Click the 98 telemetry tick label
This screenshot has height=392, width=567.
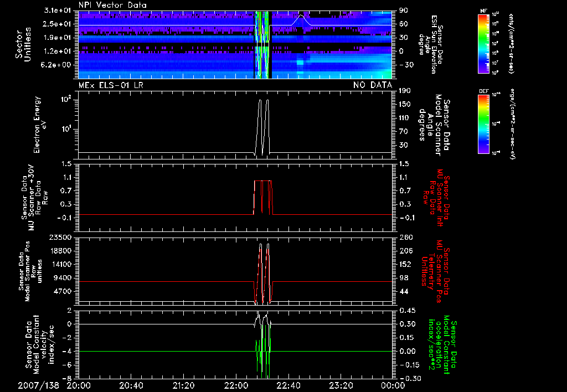(403, 278)
